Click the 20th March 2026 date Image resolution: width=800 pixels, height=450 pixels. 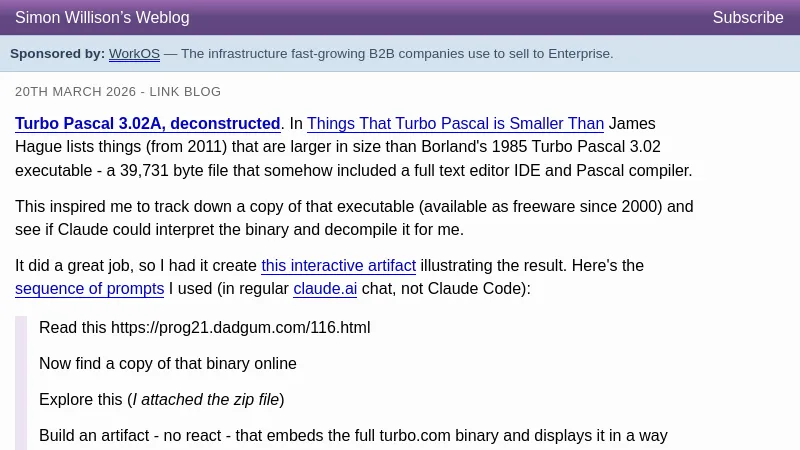(x=75, y=92)
